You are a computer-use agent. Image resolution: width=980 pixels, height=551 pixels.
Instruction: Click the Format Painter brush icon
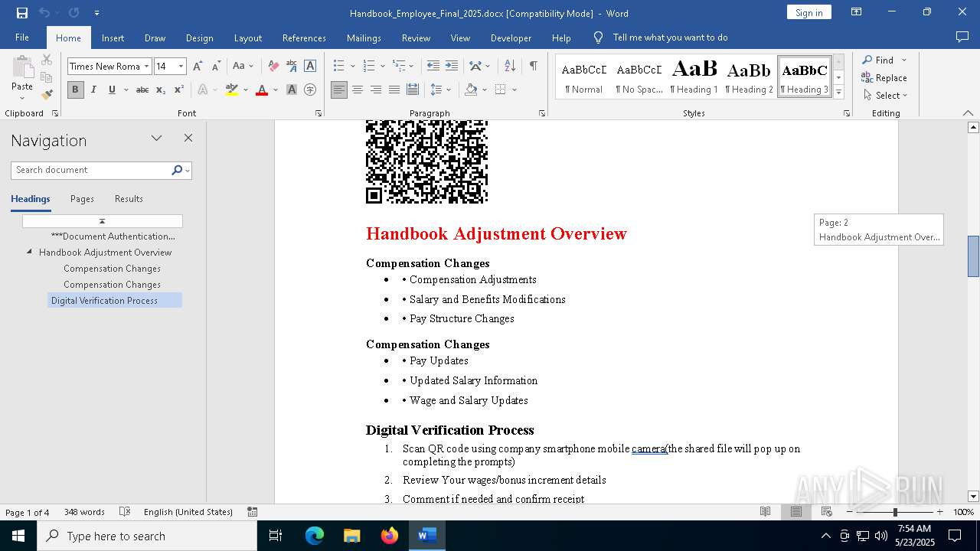point(47,95)
